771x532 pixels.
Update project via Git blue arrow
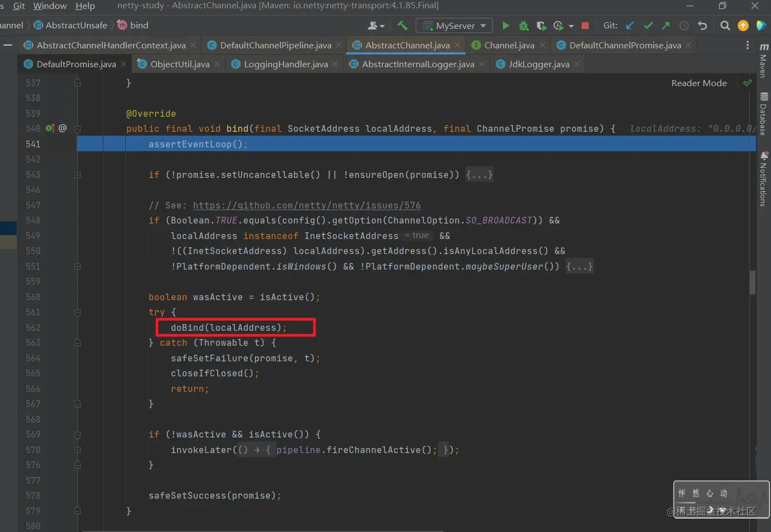coord(630,26)
